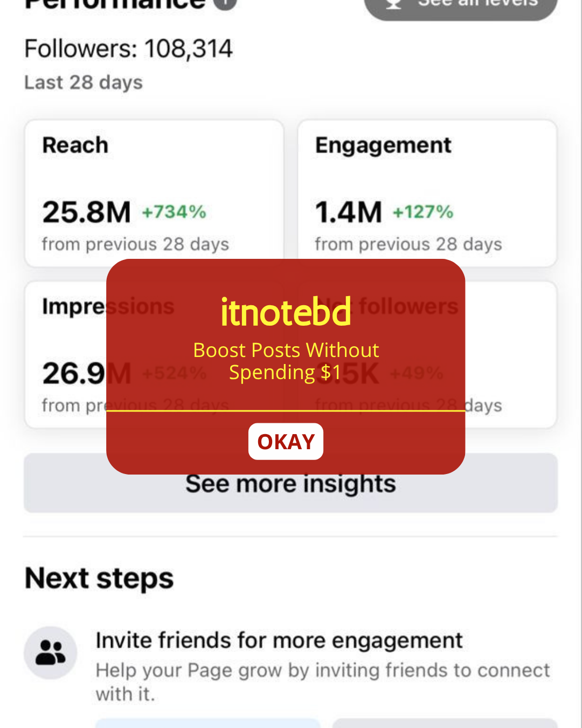Click the Last 28 days label
This screenshot has width=582, height=728.
tap(84, 83)
